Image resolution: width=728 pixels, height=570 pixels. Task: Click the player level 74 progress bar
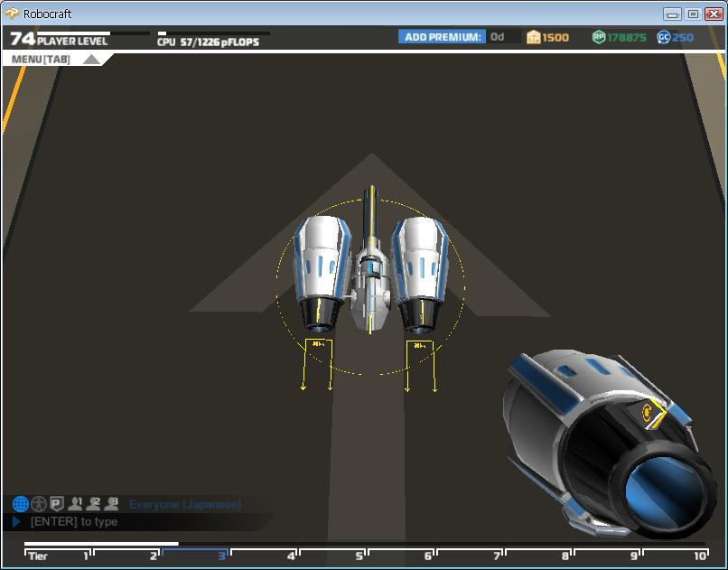93,33
